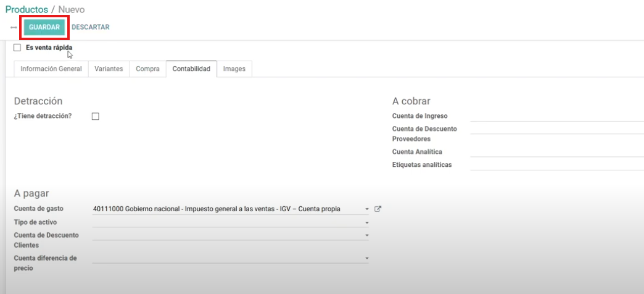Click the Etiquetas analíticas field
The image size is (644, 294).
click(556, 165)
